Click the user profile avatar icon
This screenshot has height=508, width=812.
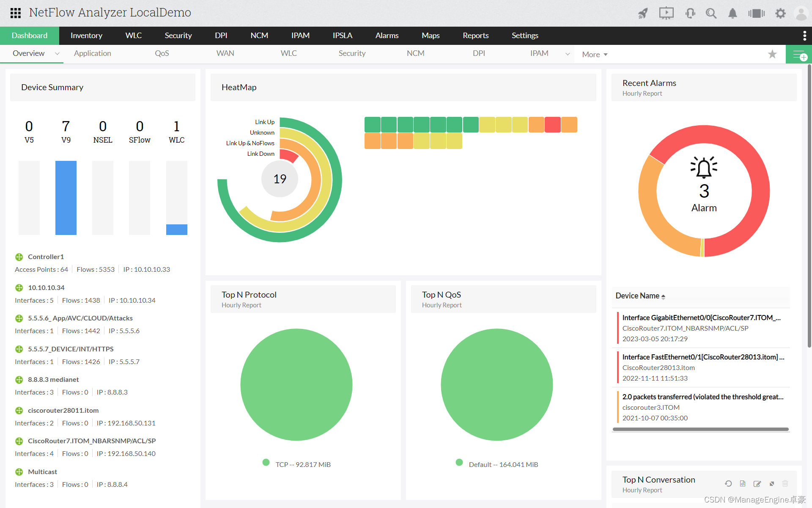[x=801, y=14]
